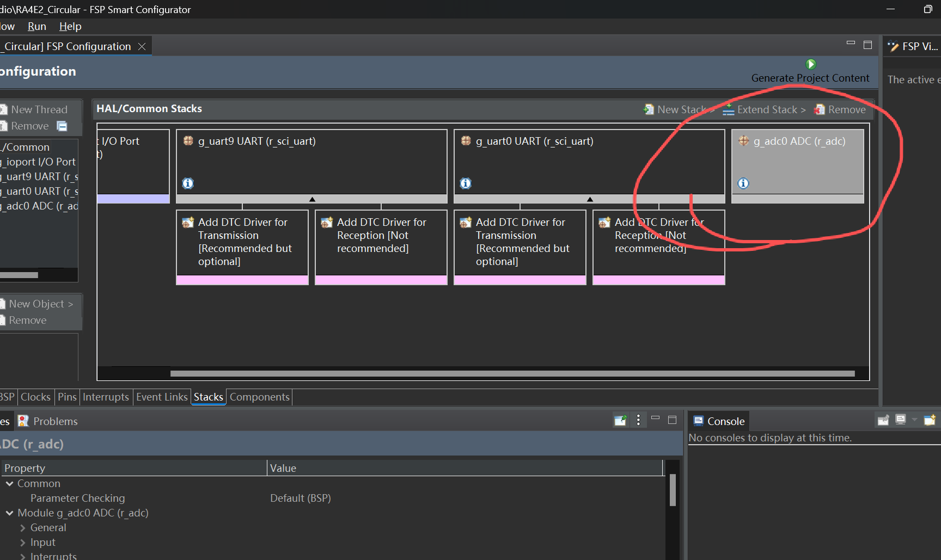Open the properties panel View Menu dots
Screen dimensions: 941x560
click(x=638, y=420)
